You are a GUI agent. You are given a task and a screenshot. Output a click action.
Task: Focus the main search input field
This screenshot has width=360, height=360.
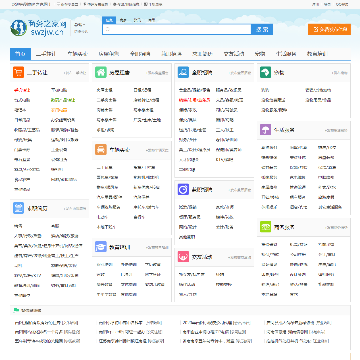tap(177, 29)
